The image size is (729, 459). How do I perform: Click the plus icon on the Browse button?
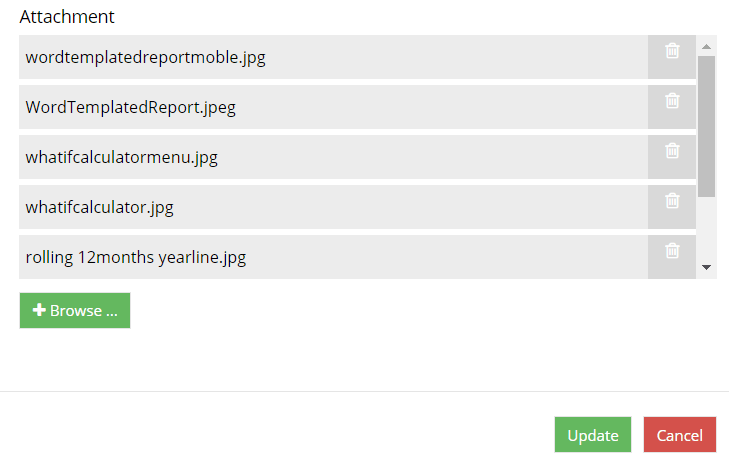(39, 310)
